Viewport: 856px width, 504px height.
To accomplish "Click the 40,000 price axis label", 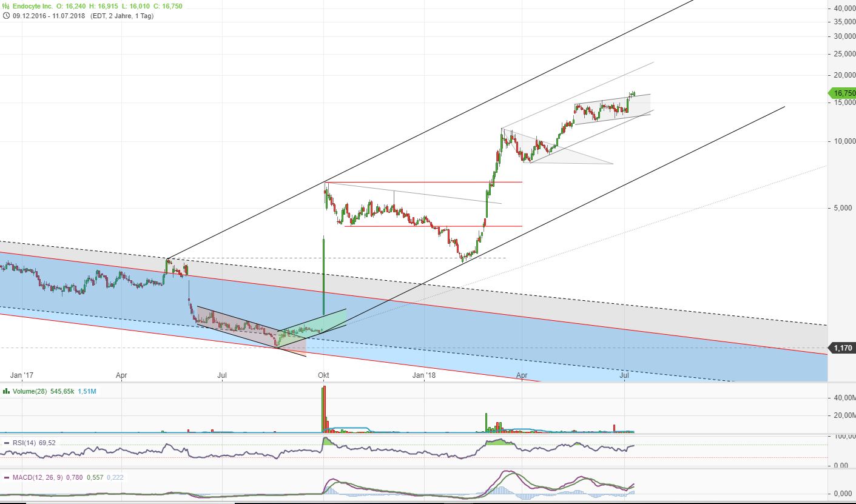I will click(844, 8).
